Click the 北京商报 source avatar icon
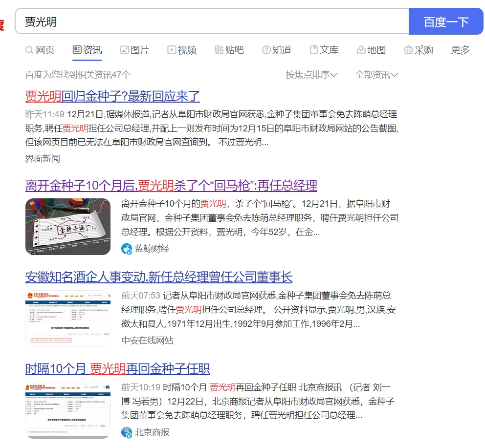485x448 pixels. 127,432
